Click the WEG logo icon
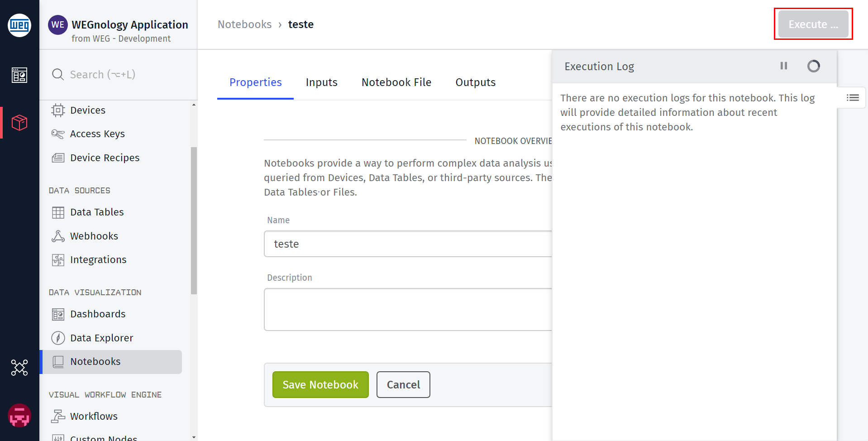This screenshot has width=868, height=441. (x=19, y=25)
